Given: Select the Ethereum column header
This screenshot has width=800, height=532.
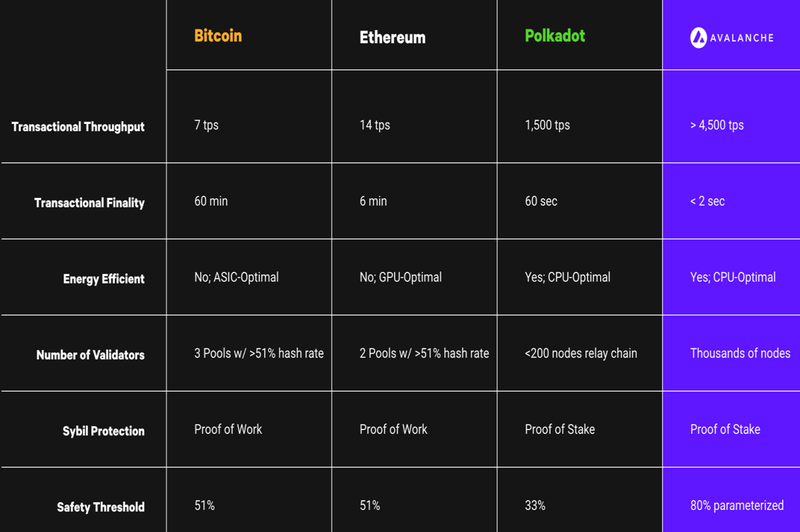Looking at the screenshot, I should click(x=393, y=38).
